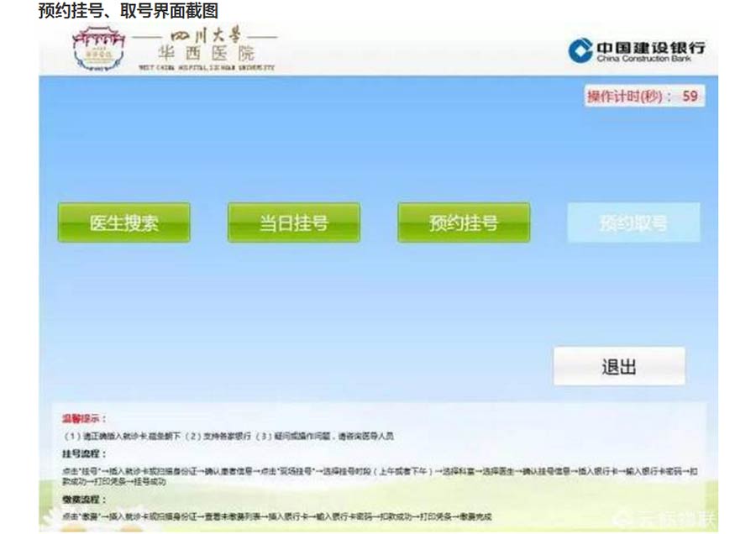The width and height of the screenshot is (756, 534).
Task: Open 医生搜索 doctor search
Action: pyautogui.click(x=123, y=222)
